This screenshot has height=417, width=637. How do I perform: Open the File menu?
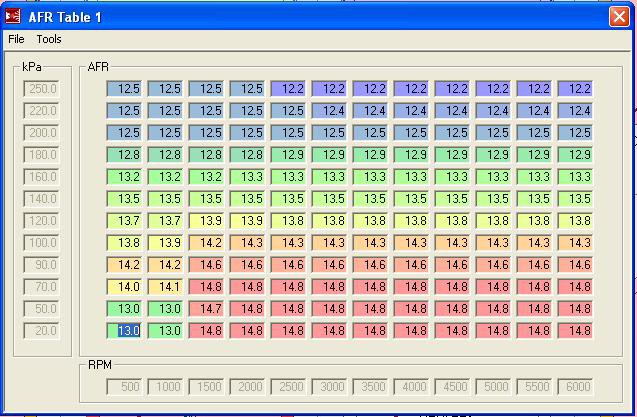point(16,39)
